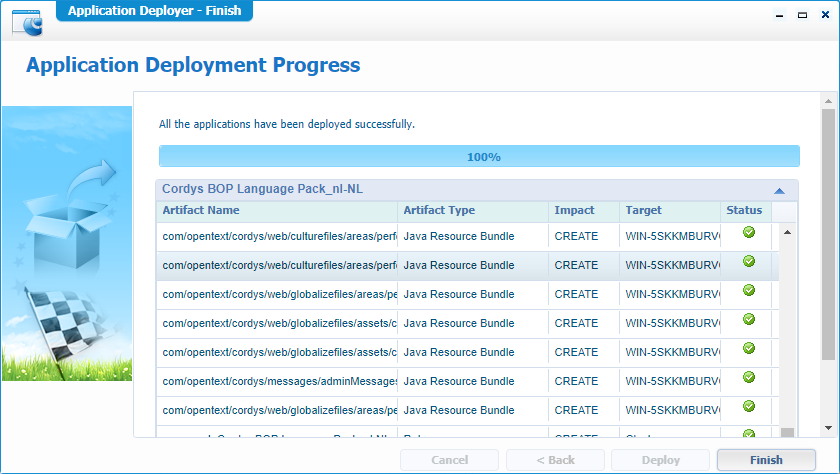Image resolution: width=840 pixels, height=474 pixels.
Task: Click the outer panel's scroll up arrow
Action: (x=828, y=101)
